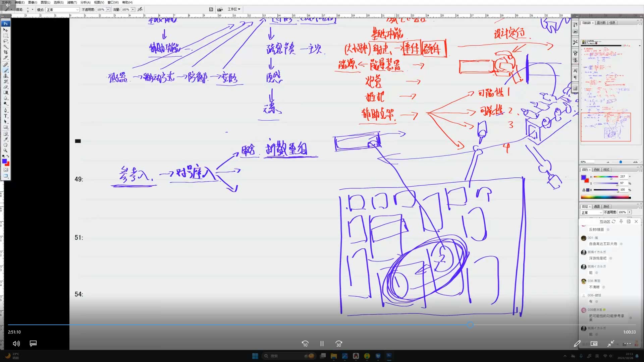644x362 pixels.
Task: Select the Crop tool
Action: tap(5, 52)
